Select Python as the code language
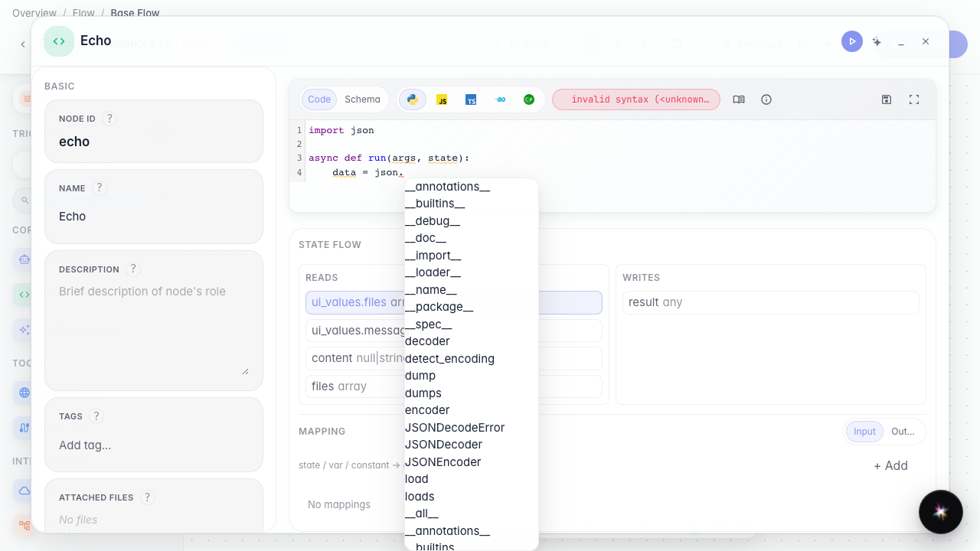Image resolution: width=980 pixels, height=551 pixels. (413, 99)
